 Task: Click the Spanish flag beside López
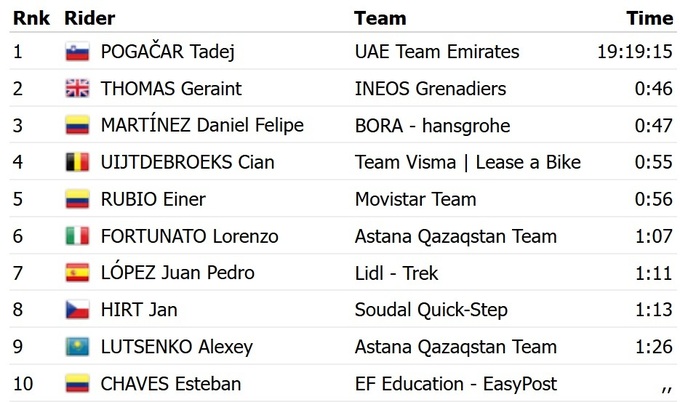pyautogui.click(x=77, y=273)
